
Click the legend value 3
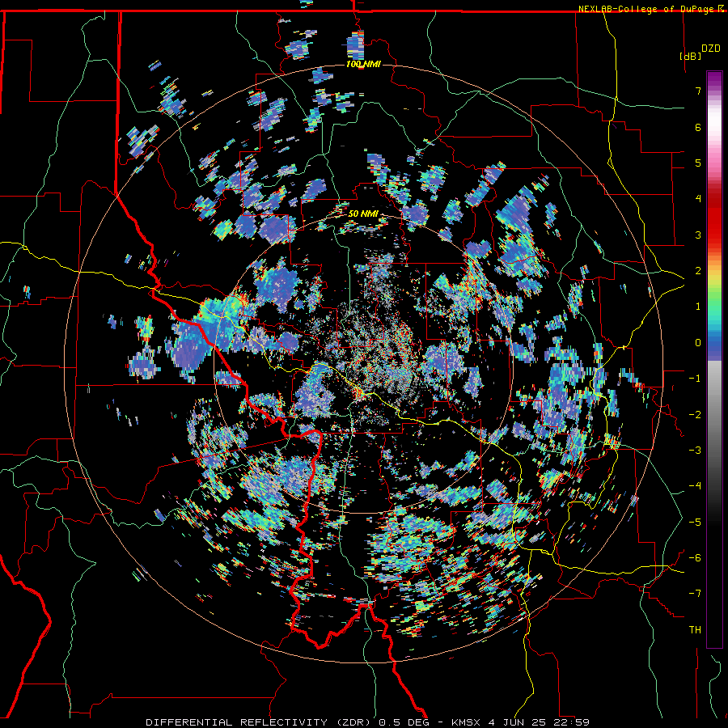[698, 235]
